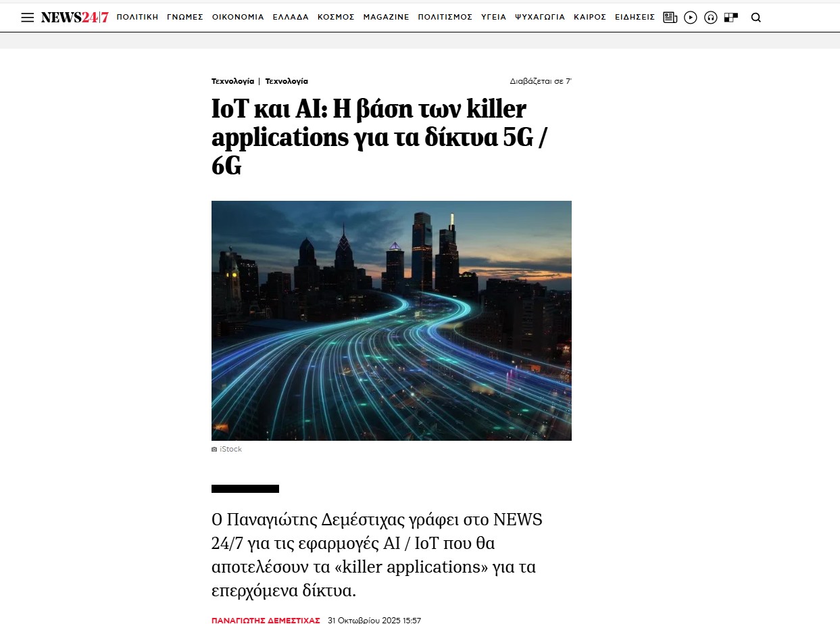The height and width of the screenshot is (624, 840).
Task: Click the video play icon
Action: pos(690,18)
